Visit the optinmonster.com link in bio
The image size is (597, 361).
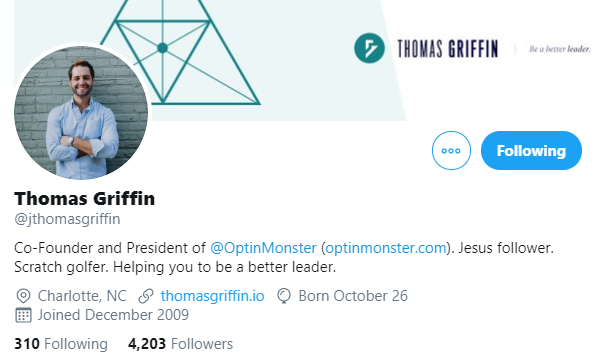click(386, 248)
